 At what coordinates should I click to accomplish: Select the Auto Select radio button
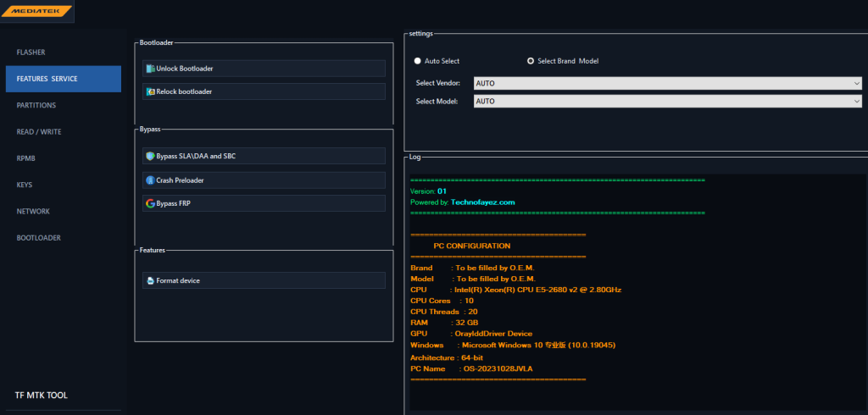pos(417,61)
